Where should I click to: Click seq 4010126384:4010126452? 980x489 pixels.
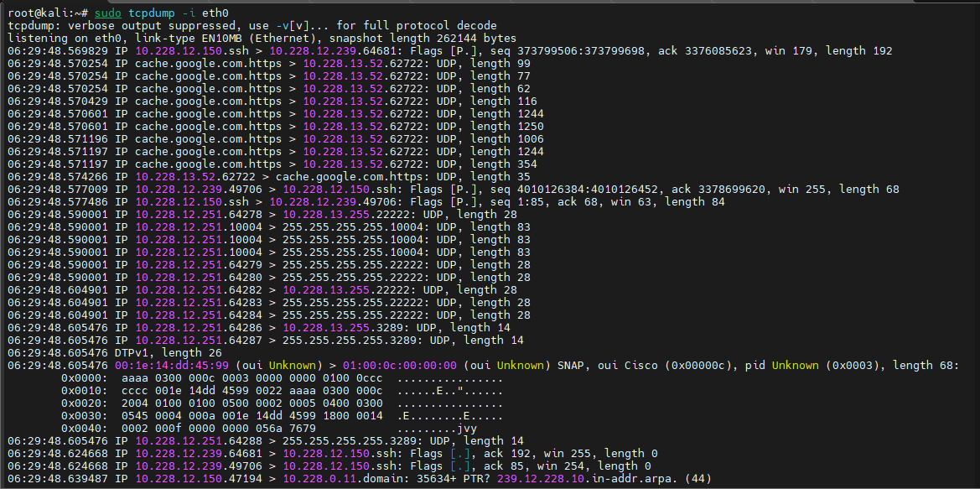[x=575, y=189]
